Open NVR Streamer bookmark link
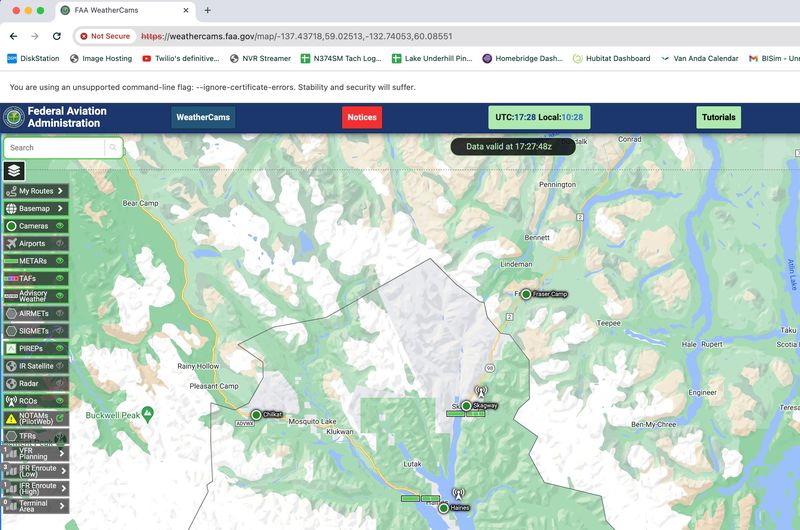 tap(260, 59)
